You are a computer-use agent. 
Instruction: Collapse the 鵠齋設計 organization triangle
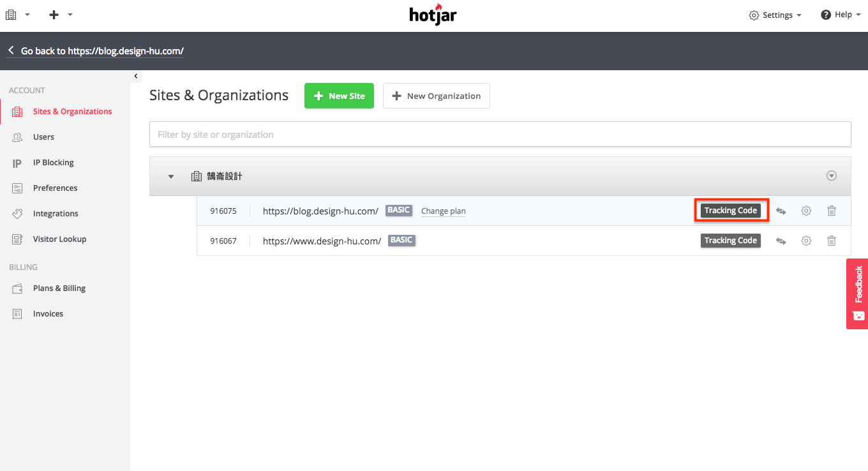171,176
